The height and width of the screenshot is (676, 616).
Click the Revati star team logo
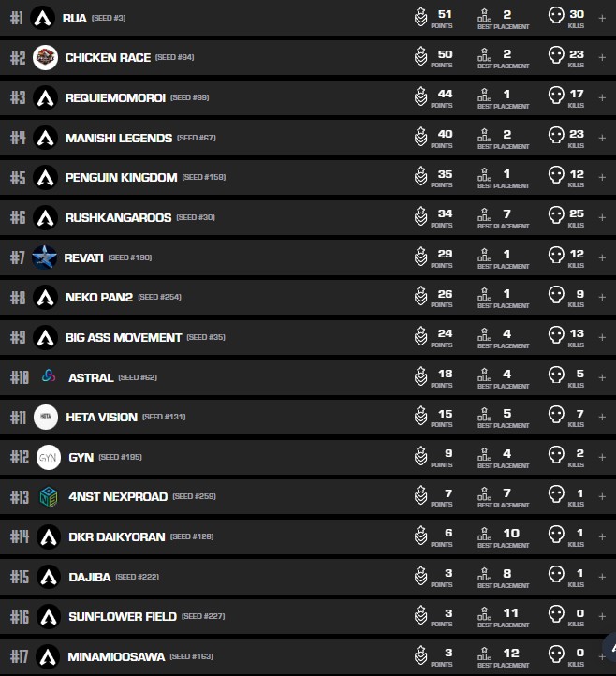44,257
